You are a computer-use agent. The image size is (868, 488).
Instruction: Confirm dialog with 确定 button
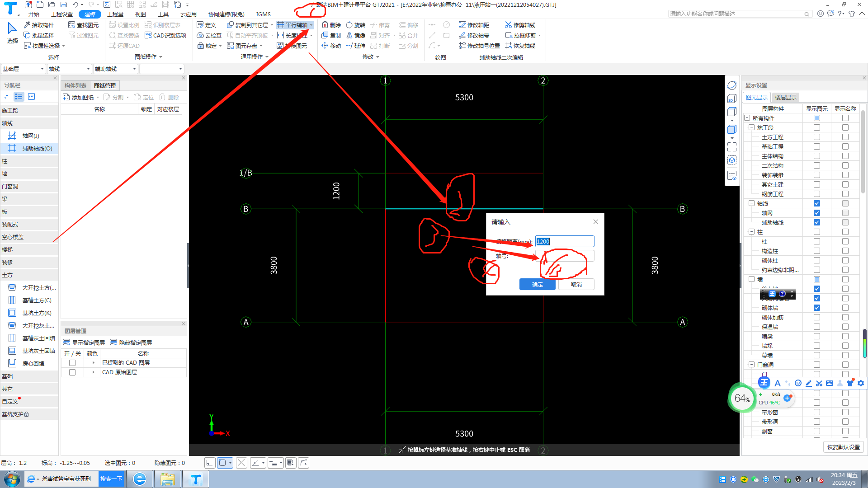point(537,284)
